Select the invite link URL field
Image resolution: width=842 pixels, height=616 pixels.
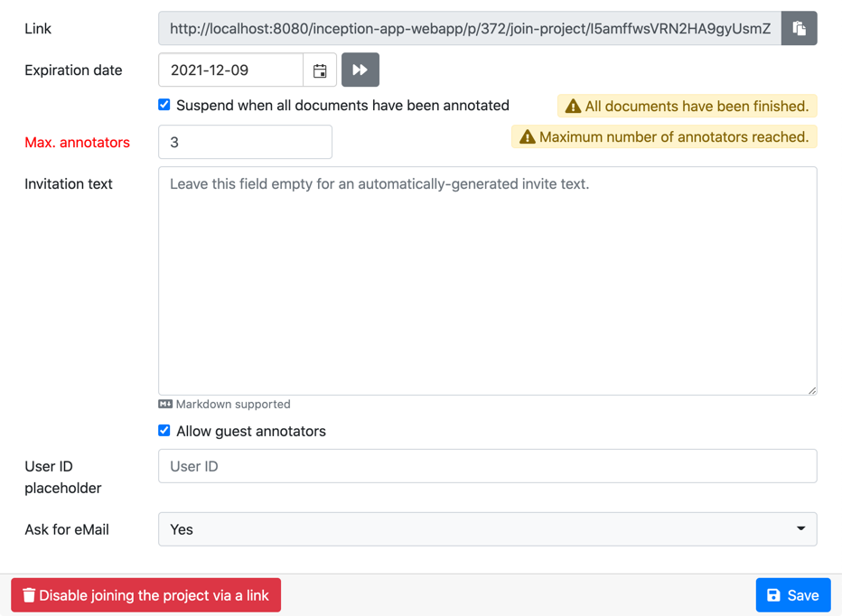469,29
